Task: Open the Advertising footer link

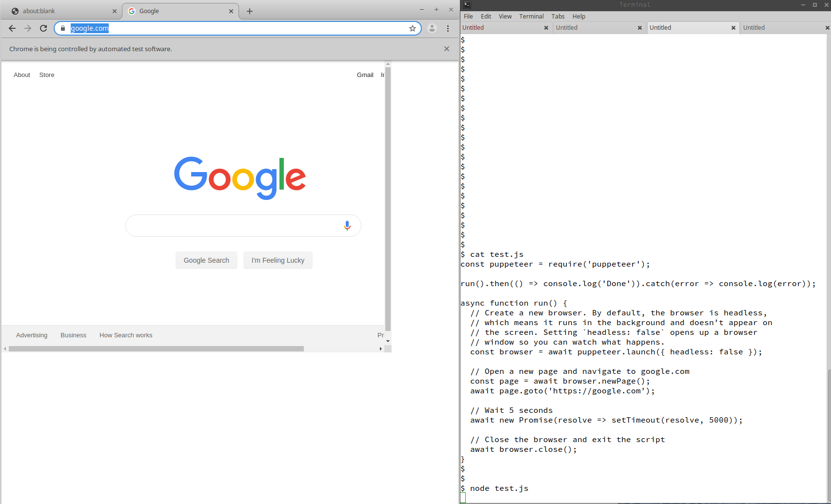Action: point(32,335)
